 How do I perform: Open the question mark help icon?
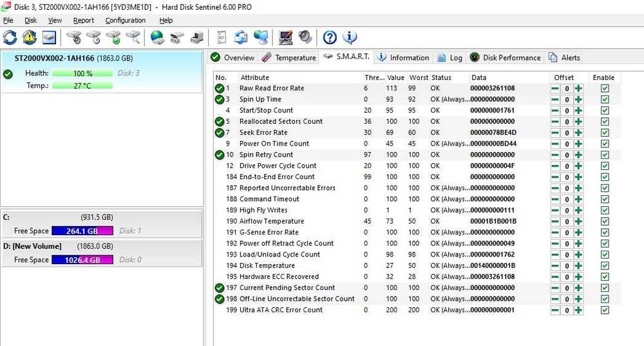(x=330, y=37)
